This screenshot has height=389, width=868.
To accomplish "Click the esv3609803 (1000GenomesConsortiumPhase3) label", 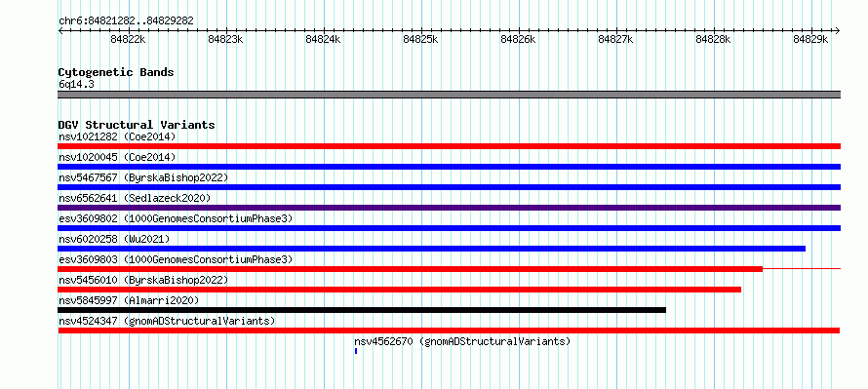I will click(x=176, y=259).
